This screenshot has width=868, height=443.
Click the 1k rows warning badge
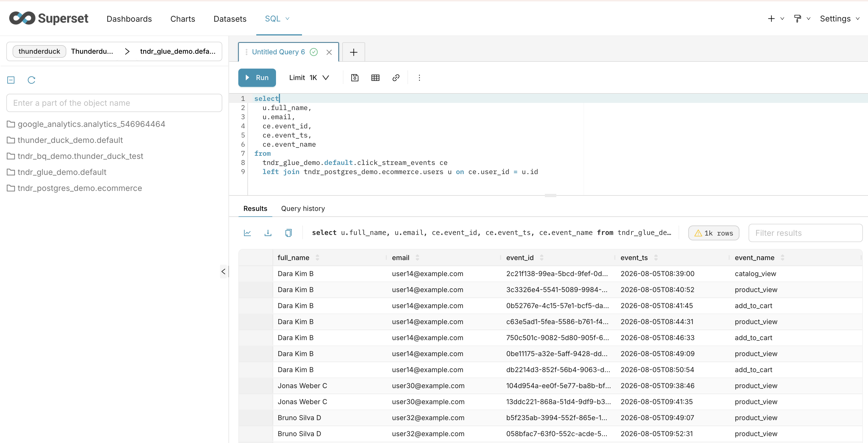tap(714, 233)
